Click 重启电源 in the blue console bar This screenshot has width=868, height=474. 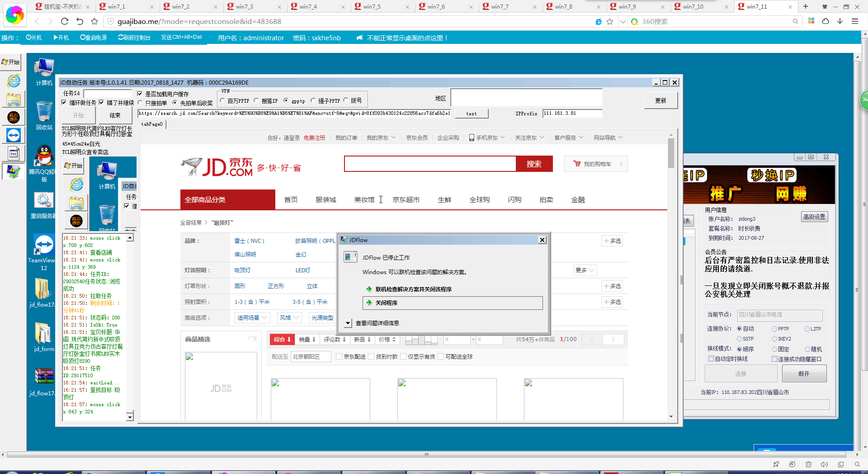[94, 38]
